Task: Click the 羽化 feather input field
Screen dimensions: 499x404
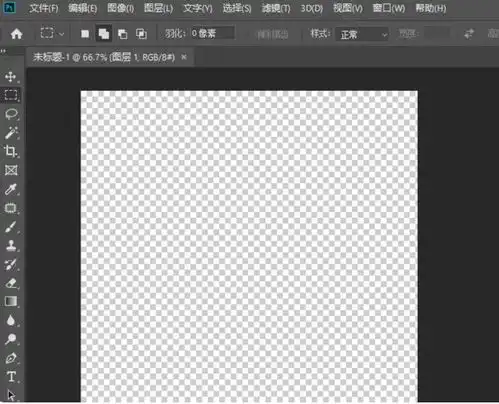Action: point(212,33)
